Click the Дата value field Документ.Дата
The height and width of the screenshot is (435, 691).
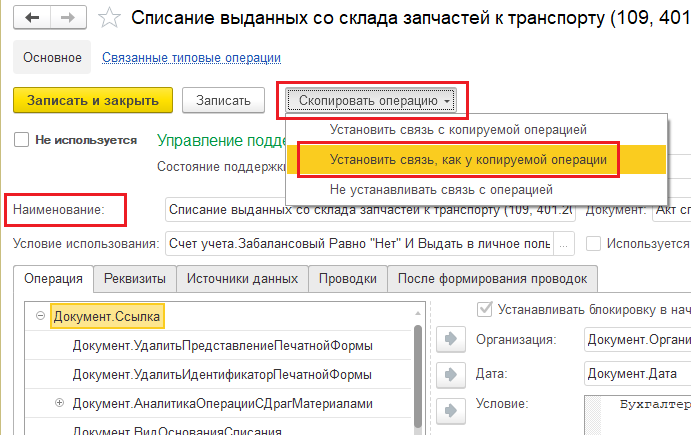pos(637,374)
